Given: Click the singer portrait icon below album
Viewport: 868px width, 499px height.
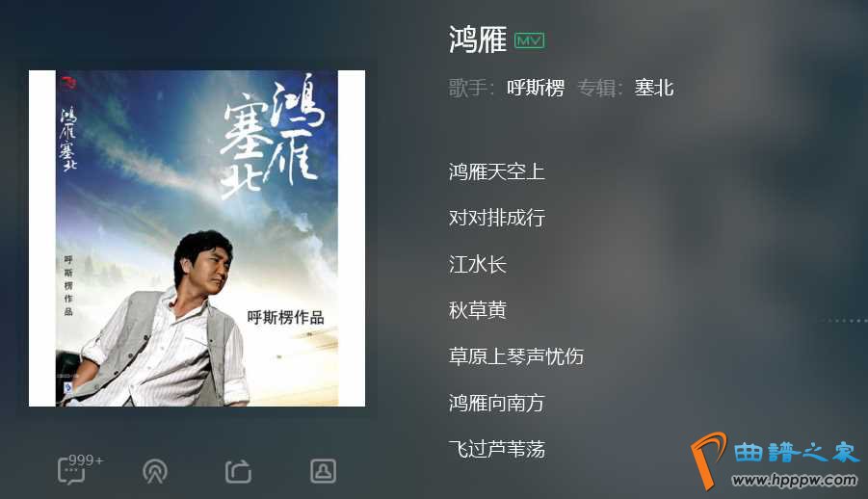Looking at the screenshot, I should [x=323, y=471].
